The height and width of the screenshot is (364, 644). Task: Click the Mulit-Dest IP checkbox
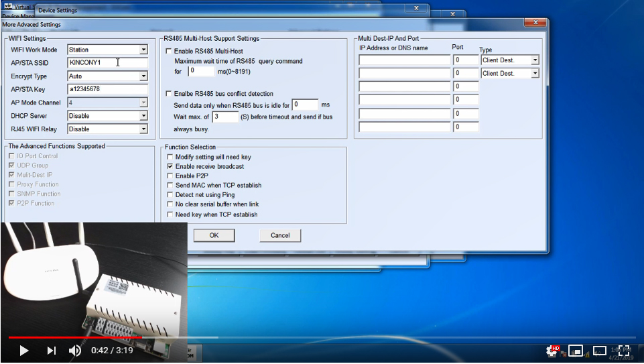[11, 175]
